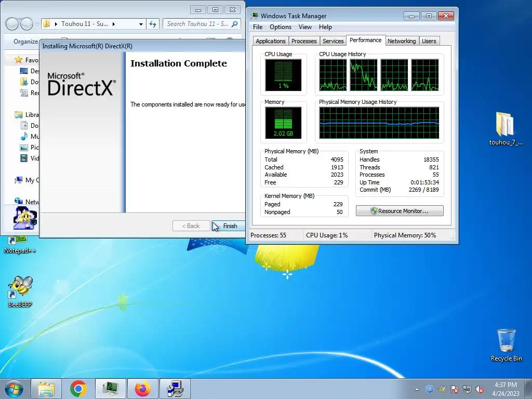Select the Performance tab
Screen dimensions: 532x399
tap(365, 40)
